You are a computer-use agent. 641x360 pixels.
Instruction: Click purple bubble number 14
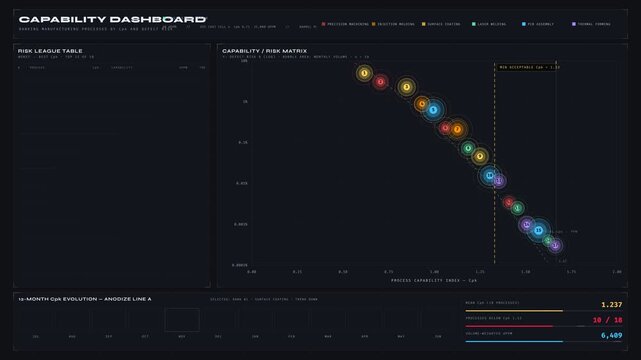pyautogui.click(x=527, y=224)
